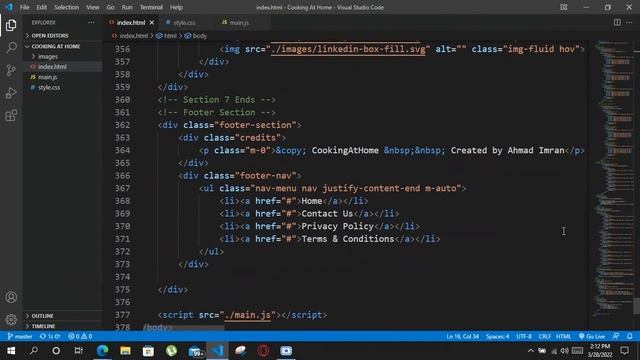
Task: Open the Search view in activity bar
Action: [x=11, y=47]
